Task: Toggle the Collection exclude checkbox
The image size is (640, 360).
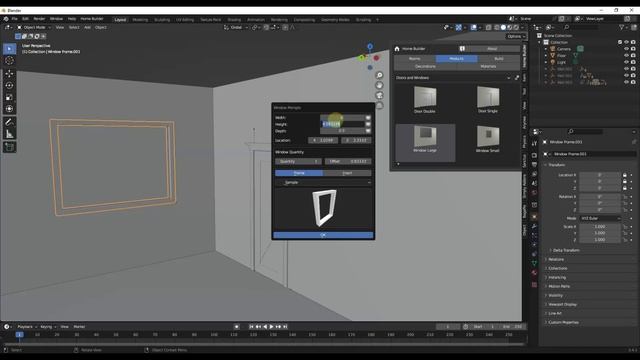Action: [x=620, y=42]
